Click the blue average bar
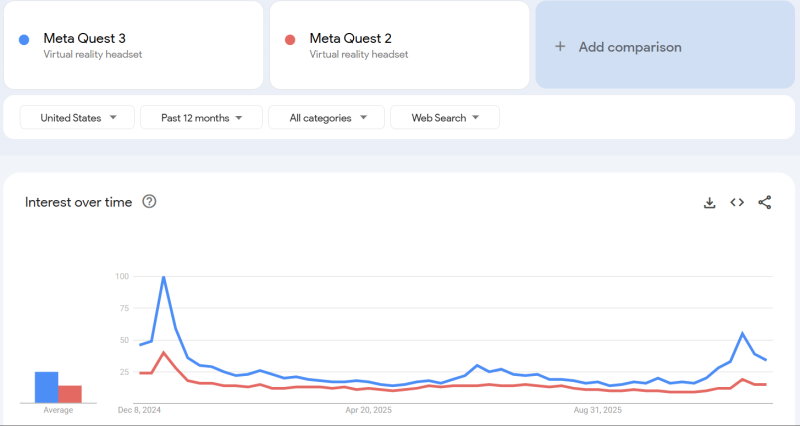The width and height of the screenshot is (800, 426). coord(46,387)
